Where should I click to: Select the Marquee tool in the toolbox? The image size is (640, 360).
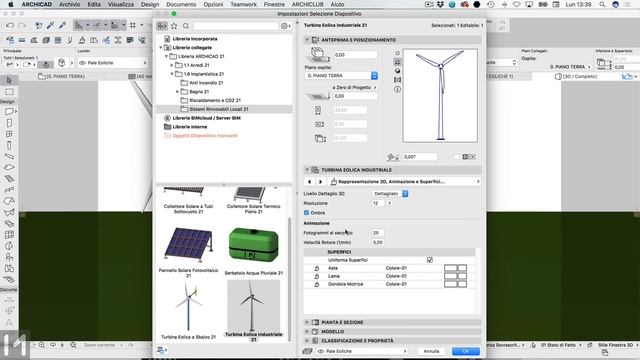9,92
